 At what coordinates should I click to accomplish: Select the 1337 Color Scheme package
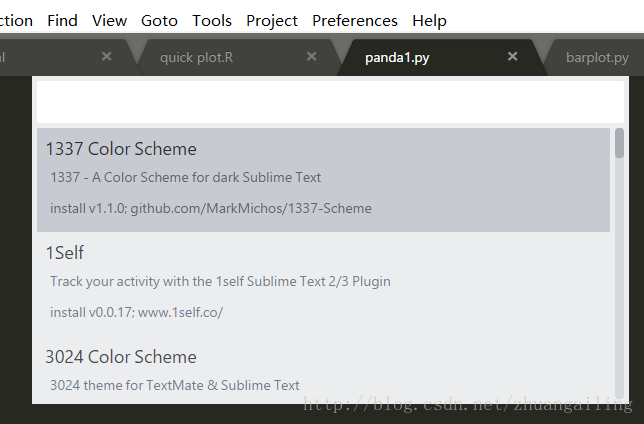click(323, 180)
